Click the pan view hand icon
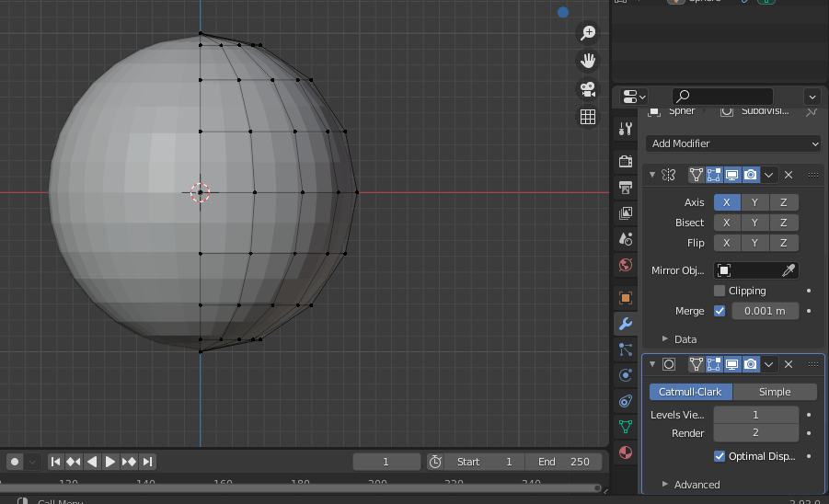This screenshot has height=504, width=829. click(x=587, y=62)
